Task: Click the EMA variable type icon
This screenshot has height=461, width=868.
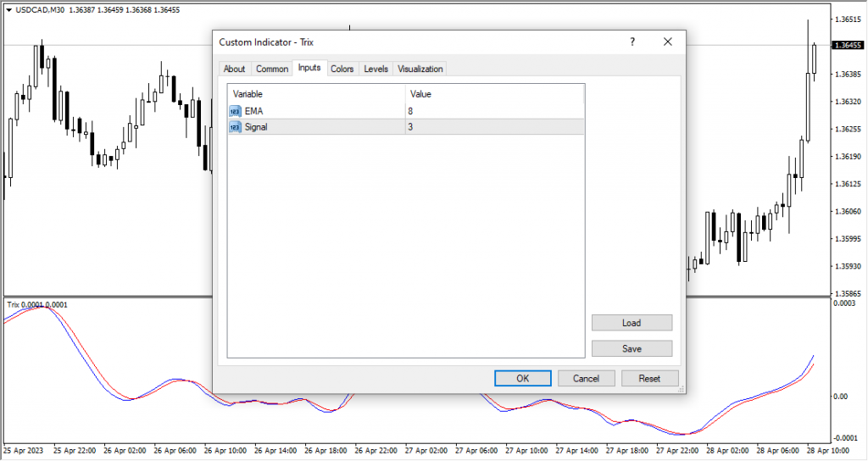Action: (235, 111)
